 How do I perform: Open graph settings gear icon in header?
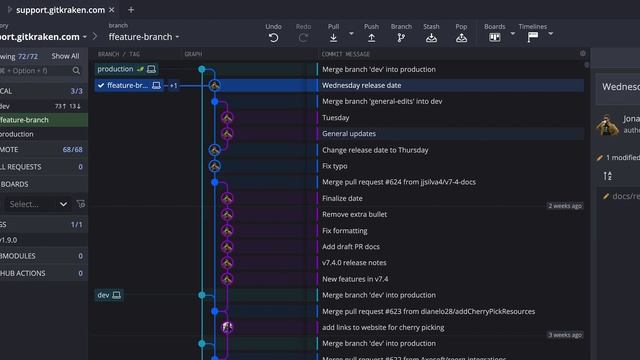(x=582, y=53)
